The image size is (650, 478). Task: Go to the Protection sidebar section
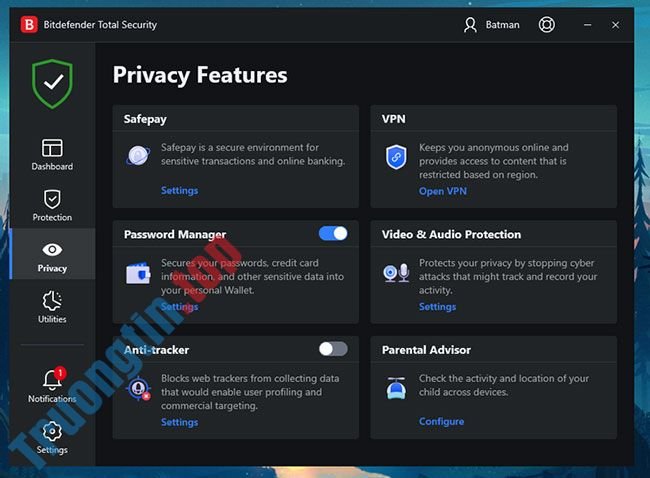tap(52, 206)
